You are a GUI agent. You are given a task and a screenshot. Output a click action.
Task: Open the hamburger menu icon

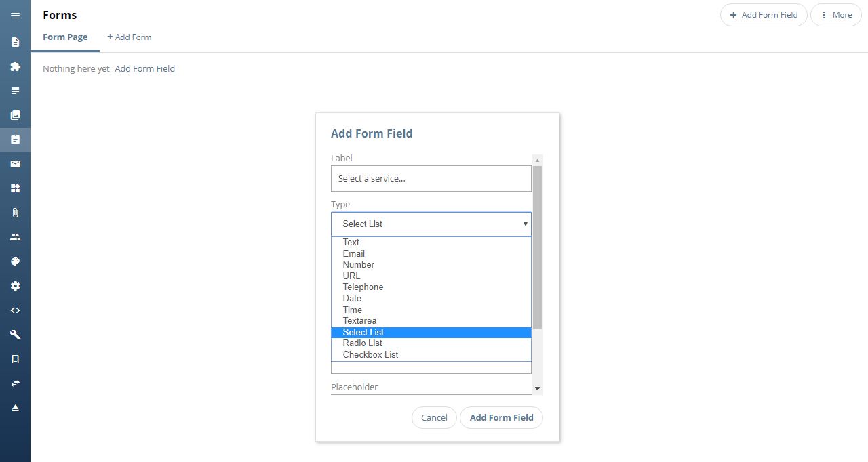15,15
